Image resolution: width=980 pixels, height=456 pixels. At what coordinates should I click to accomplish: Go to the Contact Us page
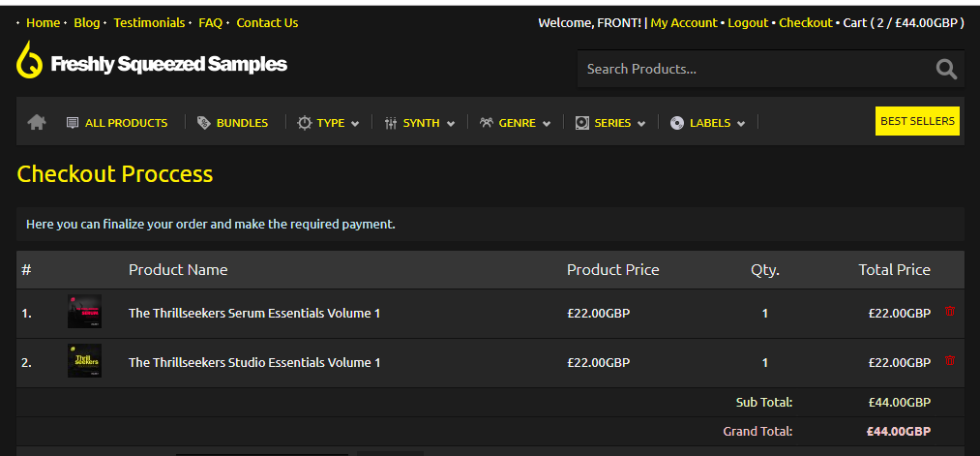tap(267, 22)
